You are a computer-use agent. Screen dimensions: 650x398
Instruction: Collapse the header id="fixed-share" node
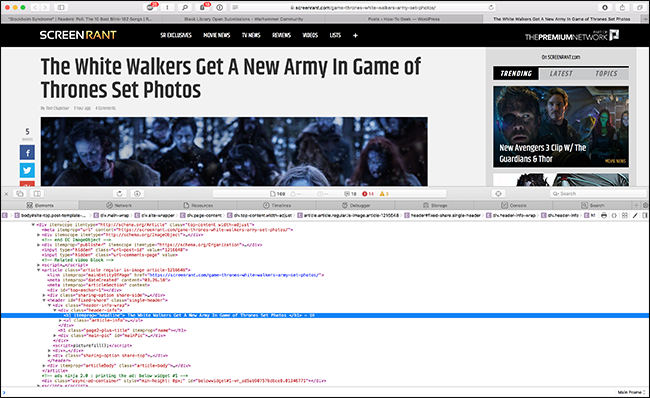[x=44, y=300]
